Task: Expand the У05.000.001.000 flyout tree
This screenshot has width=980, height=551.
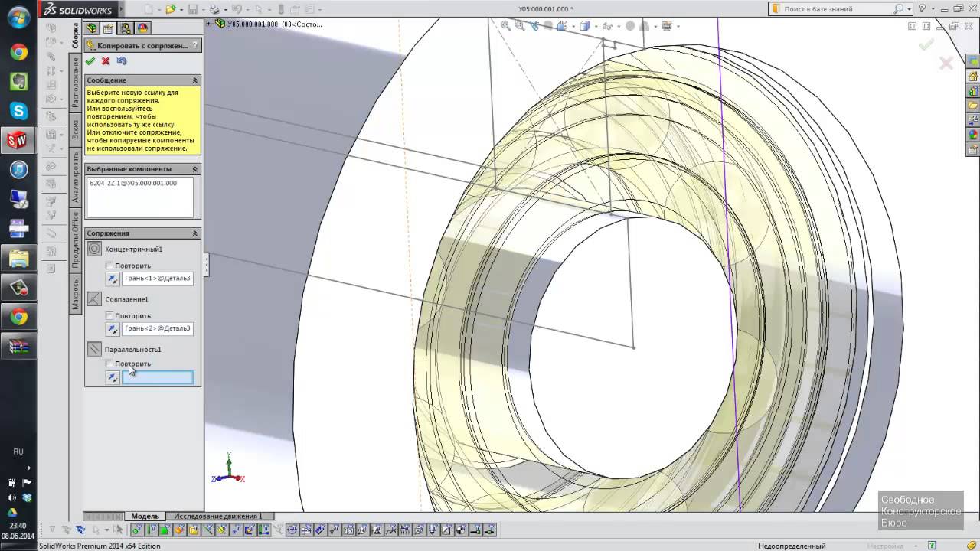Action: coord(210,24)
